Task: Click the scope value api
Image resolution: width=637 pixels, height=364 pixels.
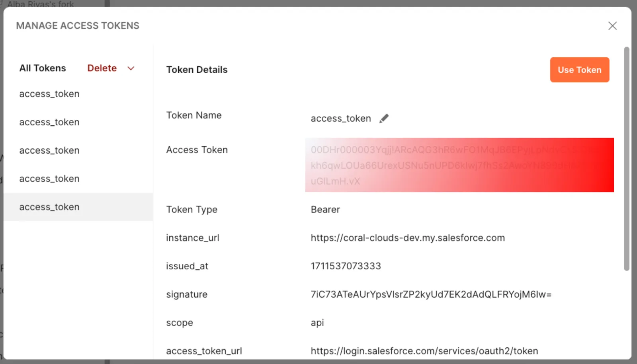Action: tap(317, 323)
